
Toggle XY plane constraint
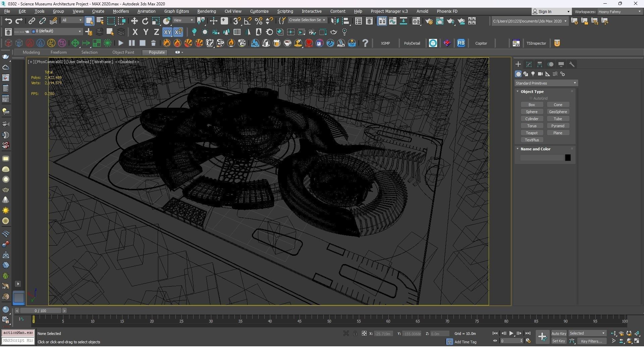167,32
